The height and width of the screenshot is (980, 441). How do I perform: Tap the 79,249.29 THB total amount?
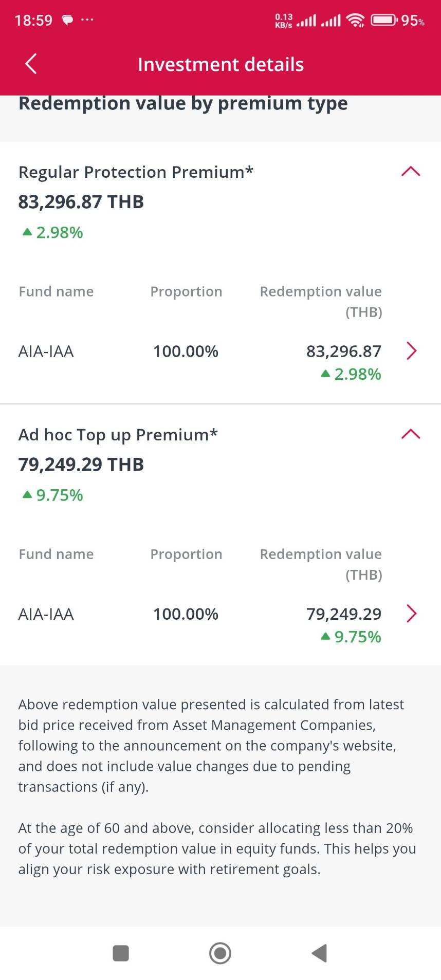click(x=81, y=465)
